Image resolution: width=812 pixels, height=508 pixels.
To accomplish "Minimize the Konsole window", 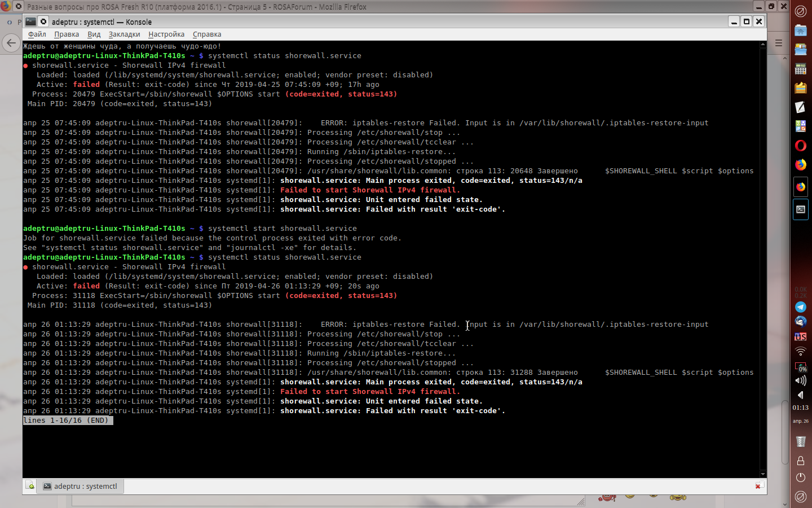I will 734,21.
